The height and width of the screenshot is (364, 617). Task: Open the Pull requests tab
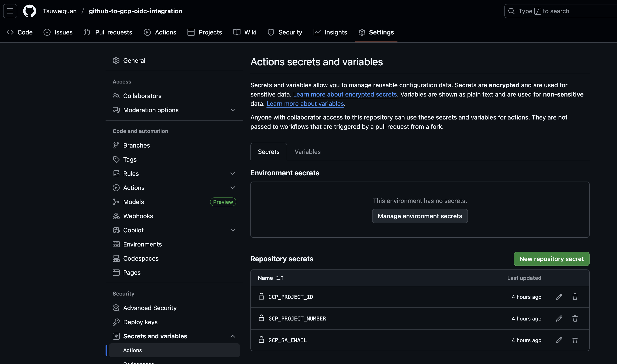click(108, 32)
